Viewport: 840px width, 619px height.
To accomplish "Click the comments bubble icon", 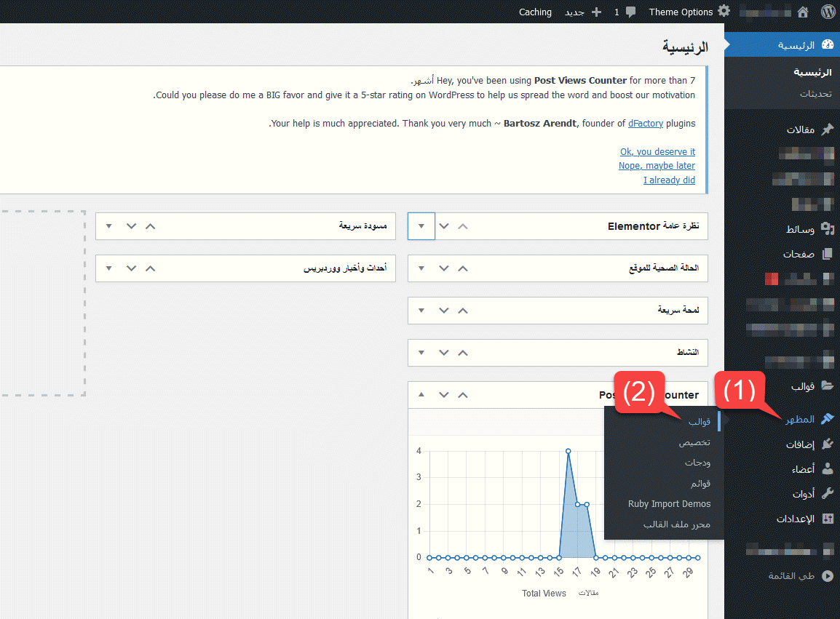I will pyautogui.click(x=630, y=12).
